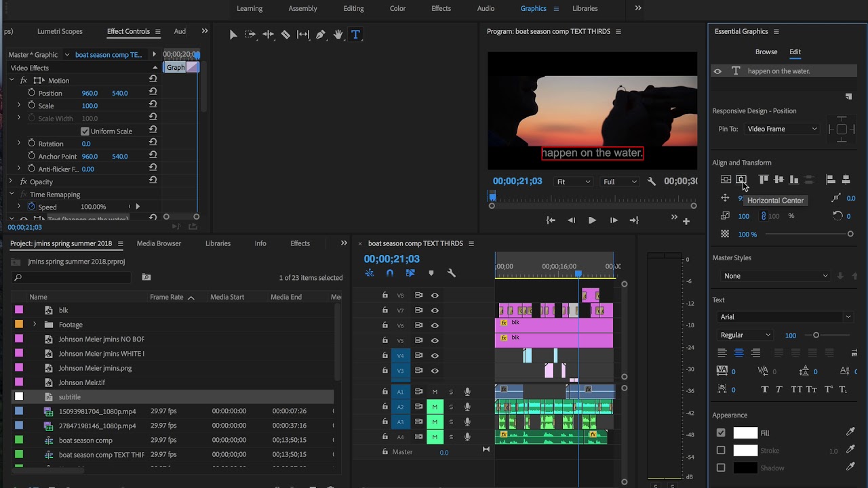Click the timeline wrench settings icon
868x488 pixels.
point(451,273)
